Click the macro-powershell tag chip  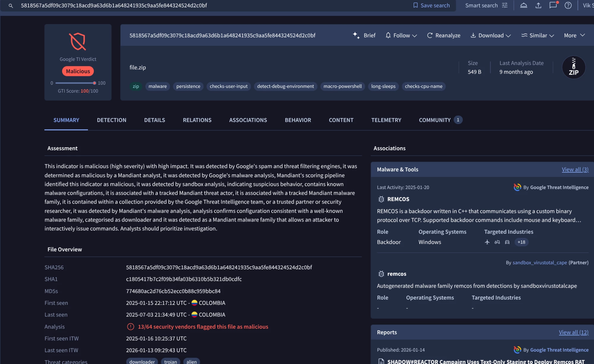342,86
